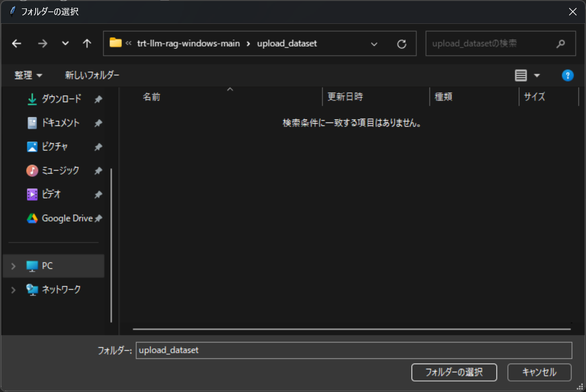Click the pin icon beside Google Drive
Image resolution: width=586 pixels, height=392 pixels.
(98, 218)
